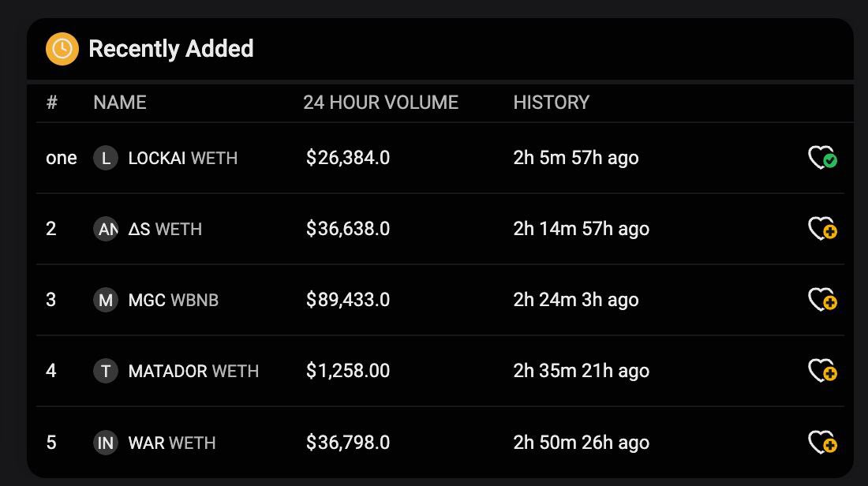This screenshot has width=868, height=486.
Task: Open the LOCKAI WETH pair link
Action: [183, 158]
